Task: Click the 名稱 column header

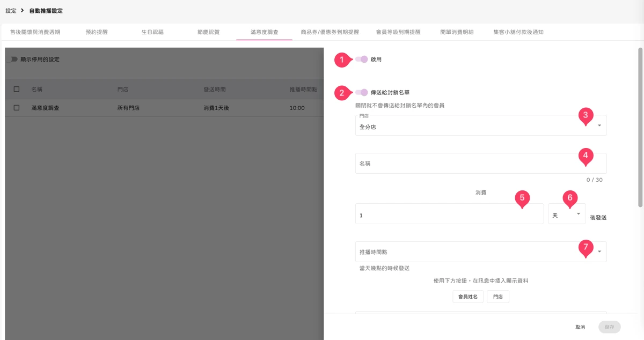Action: click(37, 89)
